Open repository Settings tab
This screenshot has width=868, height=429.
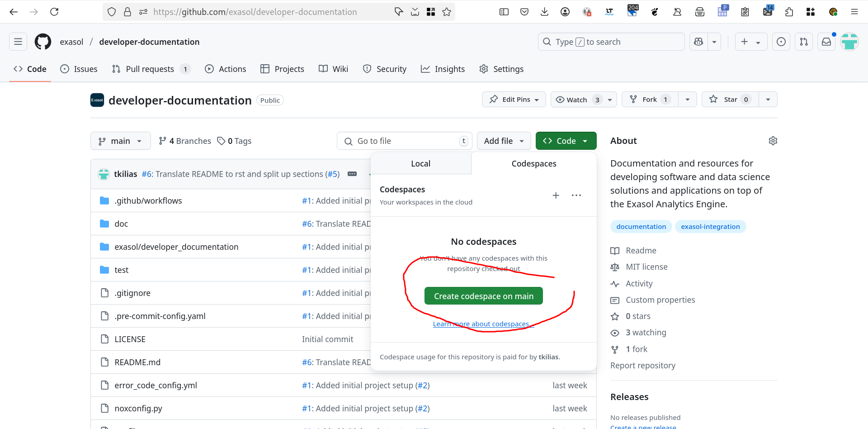(x=501, y=69)
